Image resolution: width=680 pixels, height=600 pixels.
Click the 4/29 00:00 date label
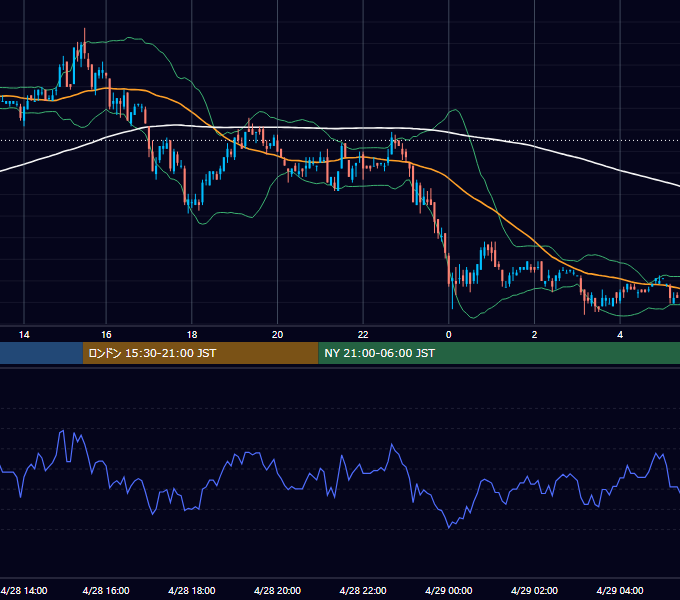[449, 590]
